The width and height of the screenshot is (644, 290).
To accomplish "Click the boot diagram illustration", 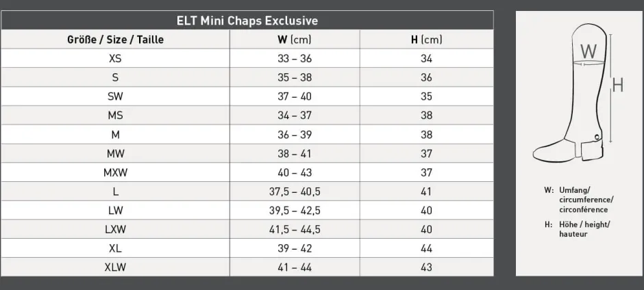I will (x=578, y=92).
